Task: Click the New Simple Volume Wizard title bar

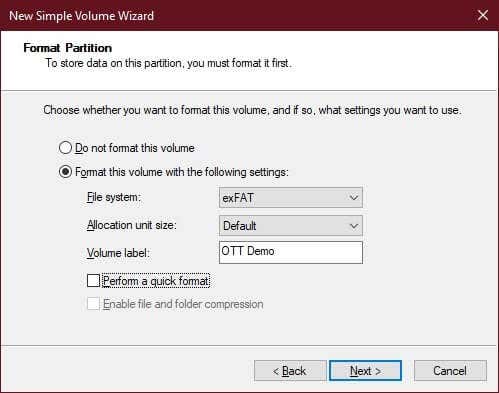Action: [233, 15]
